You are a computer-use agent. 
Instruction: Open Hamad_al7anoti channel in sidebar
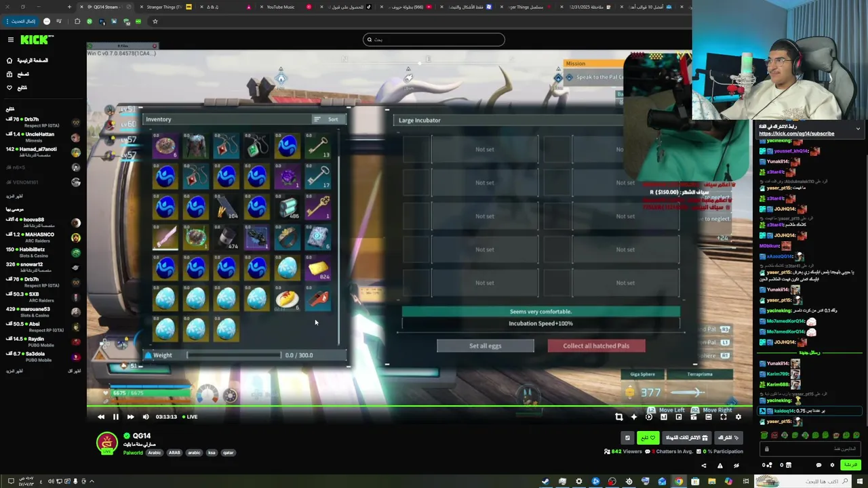coord(43,152)
